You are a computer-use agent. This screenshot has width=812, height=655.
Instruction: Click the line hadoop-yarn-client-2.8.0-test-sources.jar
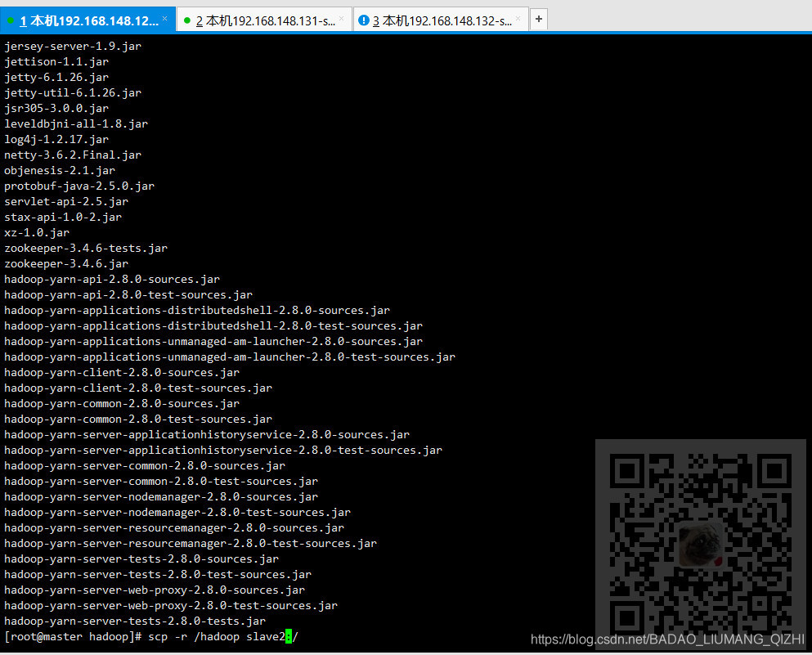(x=138, y=388)
